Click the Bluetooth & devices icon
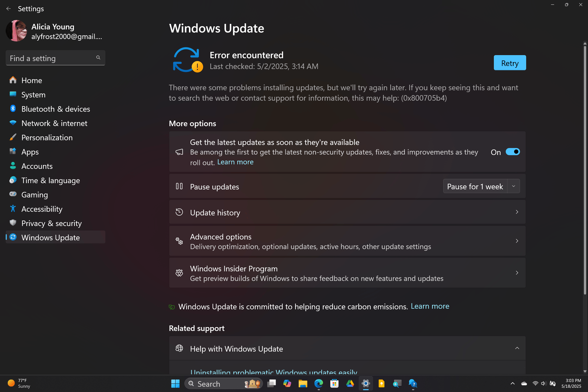This screenshot has width=588, height=392. point(13,109)
